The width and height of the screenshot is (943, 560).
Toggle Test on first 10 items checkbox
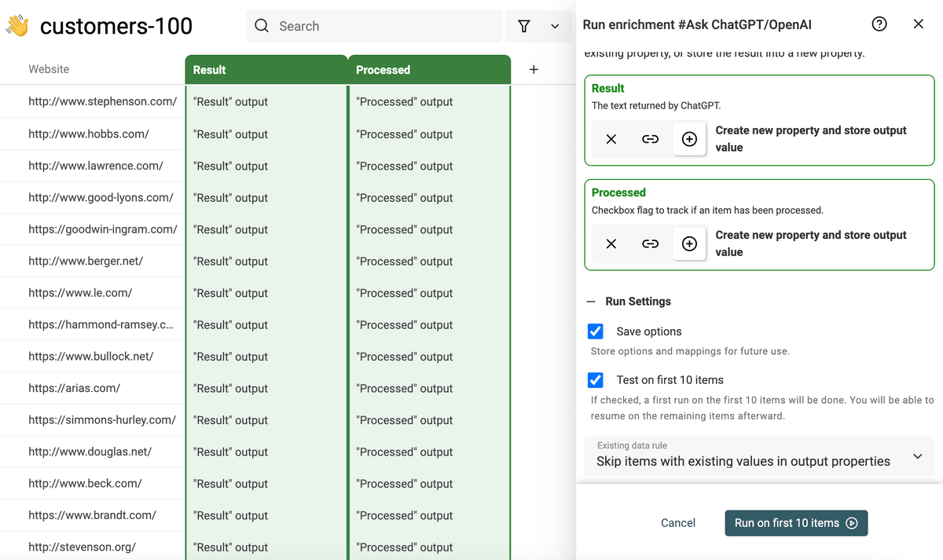coord(596,380)
